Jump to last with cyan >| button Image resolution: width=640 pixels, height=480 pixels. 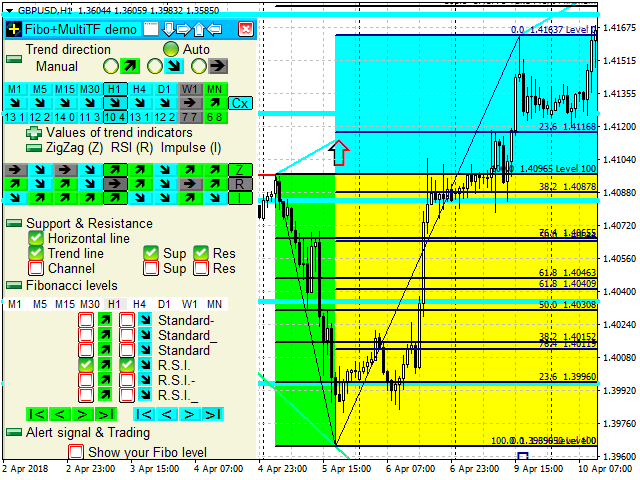(x=213, y=414)
